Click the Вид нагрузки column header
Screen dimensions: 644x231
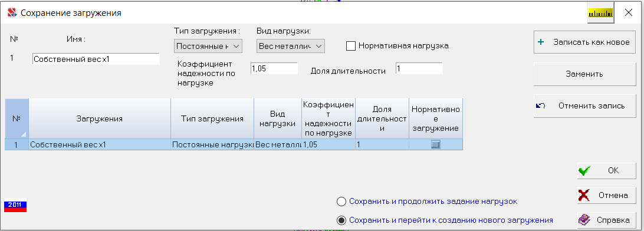[x=278, y=119]
